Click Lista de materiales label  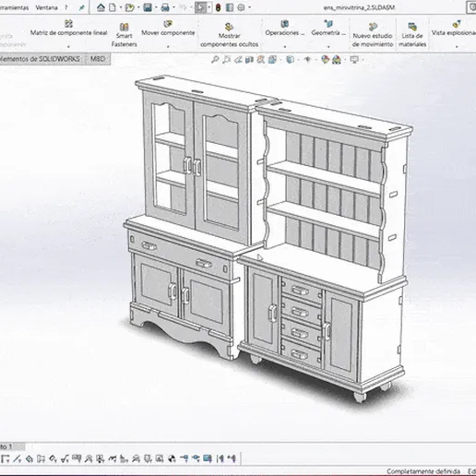[412, 40]
